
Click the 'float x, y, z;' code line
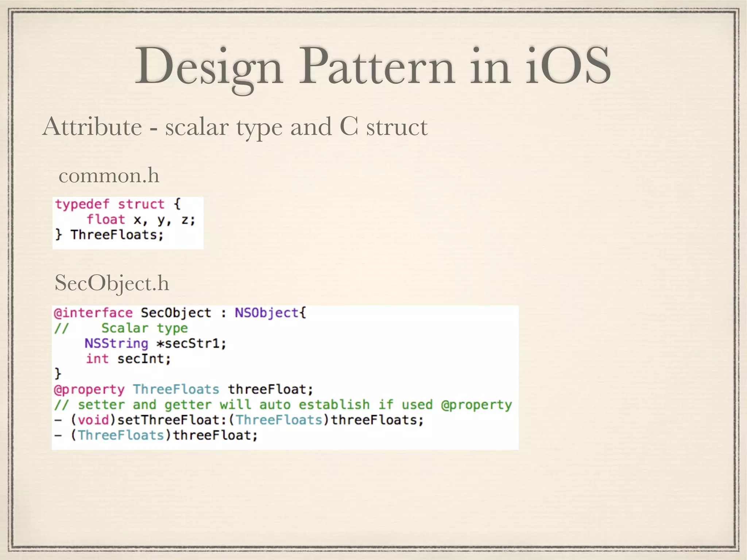tap(141, 219)
